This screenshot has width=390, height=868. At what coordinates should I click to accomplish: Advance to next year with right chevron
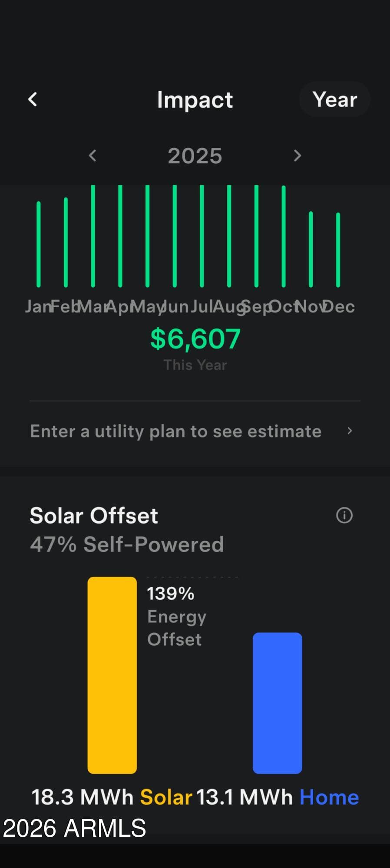coord(297,155)
